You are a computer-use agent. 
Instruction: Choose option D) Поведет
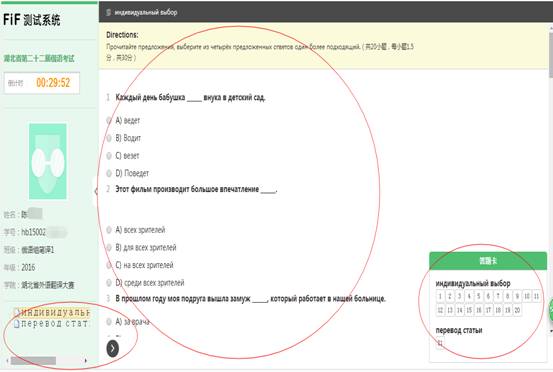[x=109, y=173]
